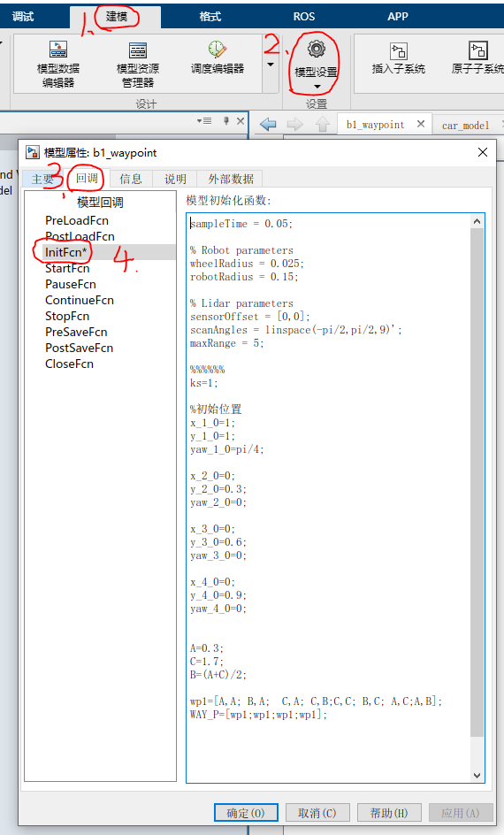The width and height of the screenshot is (504, 835).
Task: Navigate back with the left arrow
Action: [x=268, y=125]
